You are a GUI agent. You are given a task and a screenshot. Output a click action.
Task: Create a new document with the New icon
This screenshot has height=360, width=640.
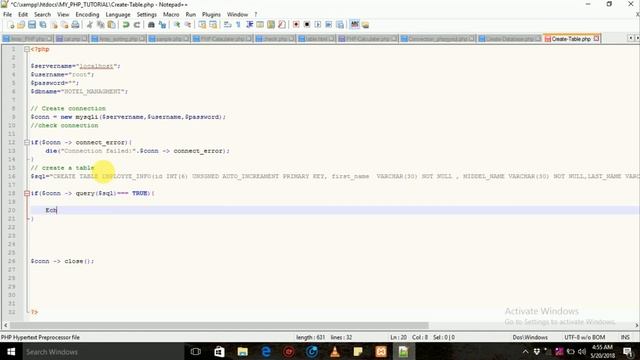pos(11,25)
